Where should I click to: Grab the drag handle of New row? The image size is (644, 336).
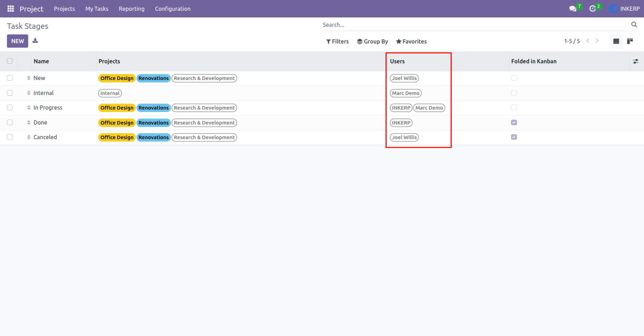[x=29, y=78]
